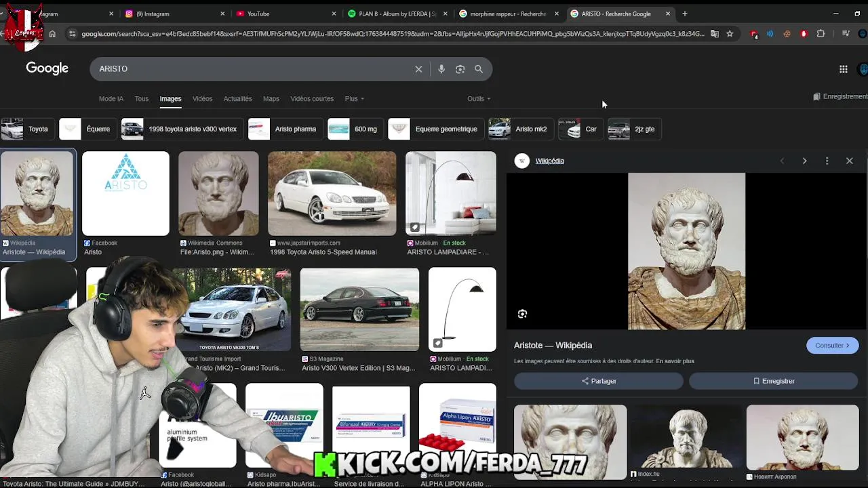The width and height of the screenshot is (868, 488).
Task: Go to home page icon
Action: tap(52, 34)
